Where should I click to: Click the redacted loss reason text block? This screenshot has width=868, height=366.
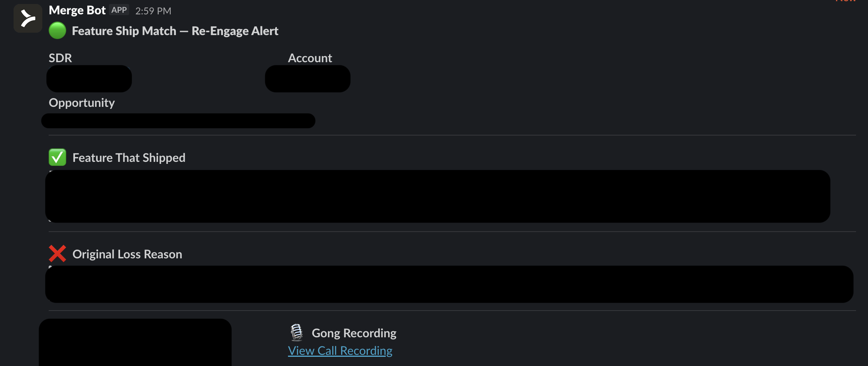(449, 284)
